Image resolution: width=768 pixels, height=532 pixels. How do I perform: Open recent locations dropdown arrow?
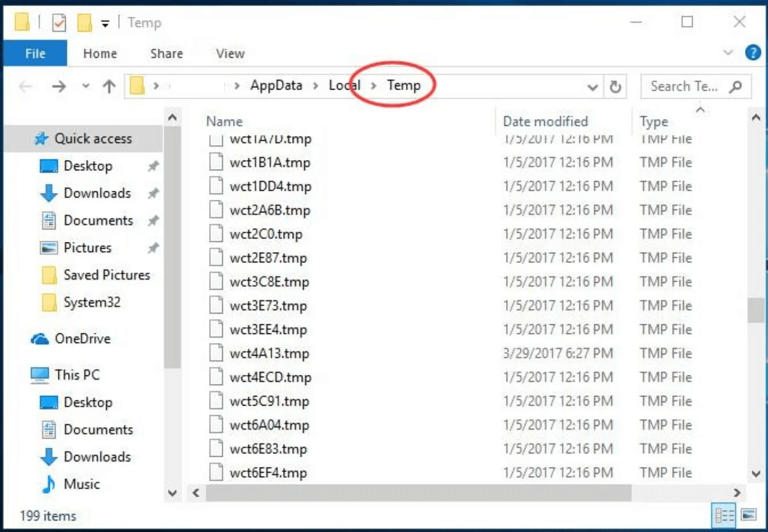86,87
